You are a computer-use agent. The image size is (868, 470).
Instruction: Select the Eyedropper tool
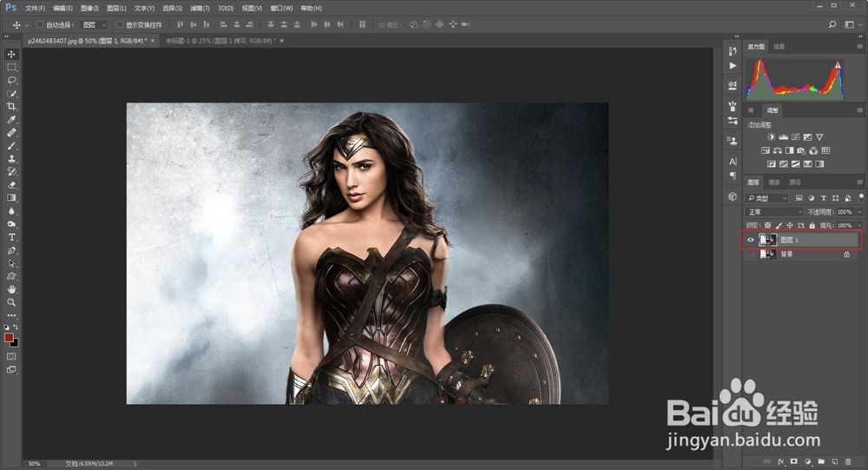click(x=11, y=120)
